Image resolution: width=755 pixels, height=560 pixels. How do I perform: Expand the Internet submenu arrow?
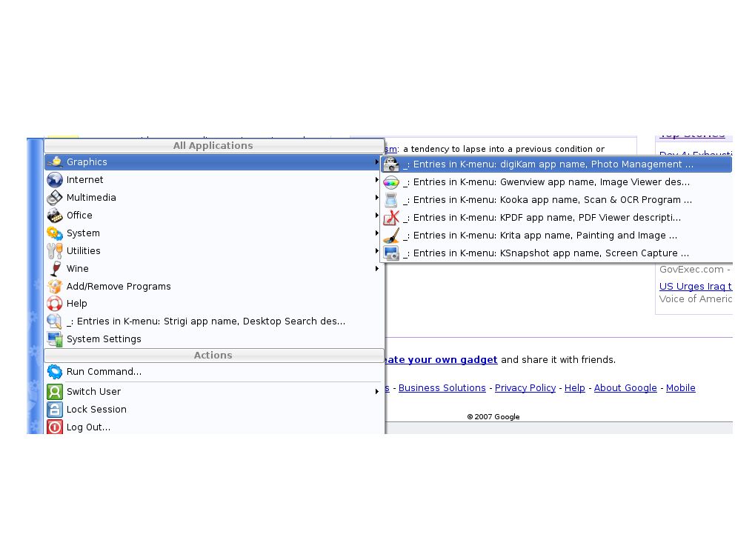[377, 180]
